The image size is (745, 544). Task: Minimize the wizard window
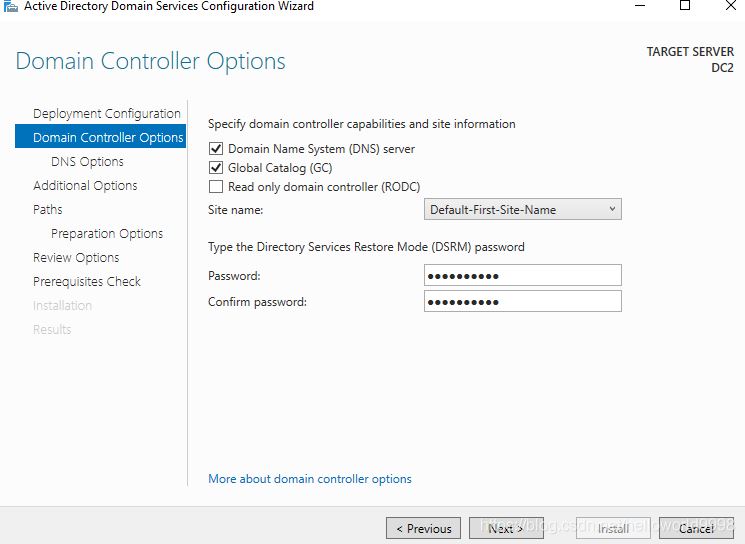coord(640,6)
